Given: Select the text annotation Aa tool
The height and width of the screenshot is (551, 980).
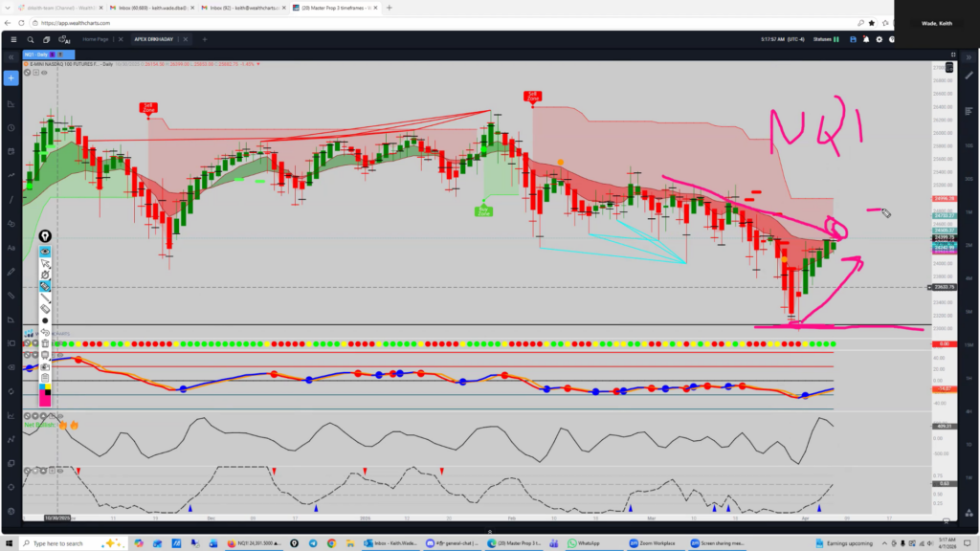Looking at the screenshot, I should [11, 247].
